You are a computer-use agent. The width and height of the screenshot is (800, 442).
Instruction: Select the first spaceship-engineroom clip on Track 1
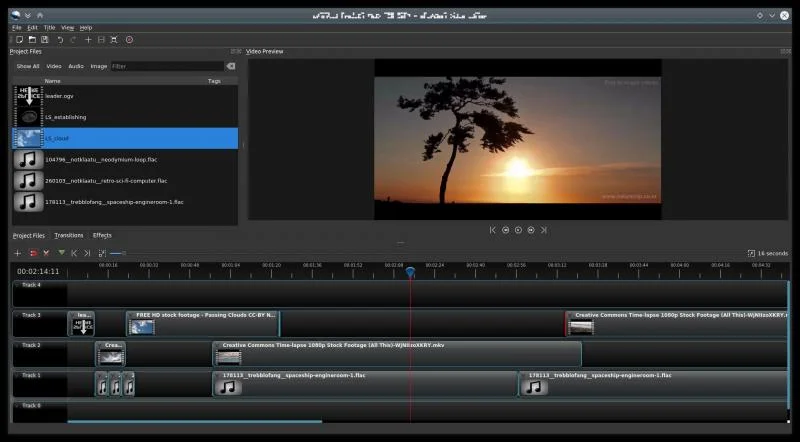click(365, 384)
